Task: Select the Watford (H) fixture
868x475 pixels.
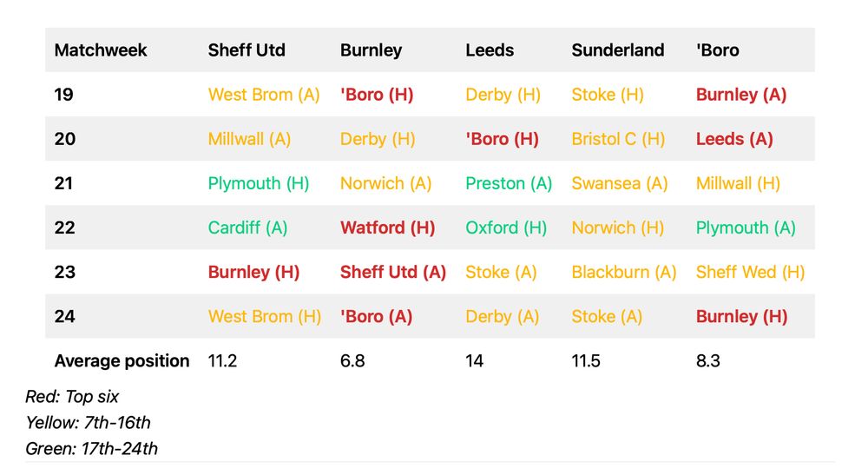Action: pyautogui.click(x=387, y=228)
